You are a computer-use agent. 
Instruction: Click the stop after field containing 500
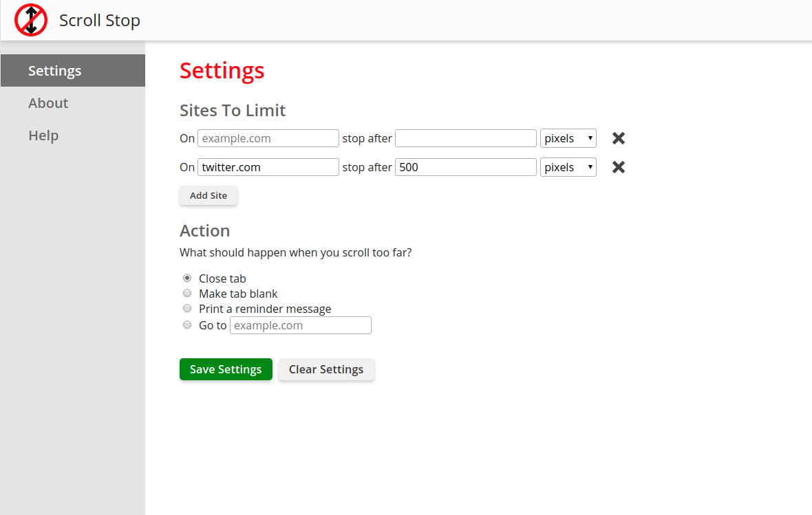465,167
